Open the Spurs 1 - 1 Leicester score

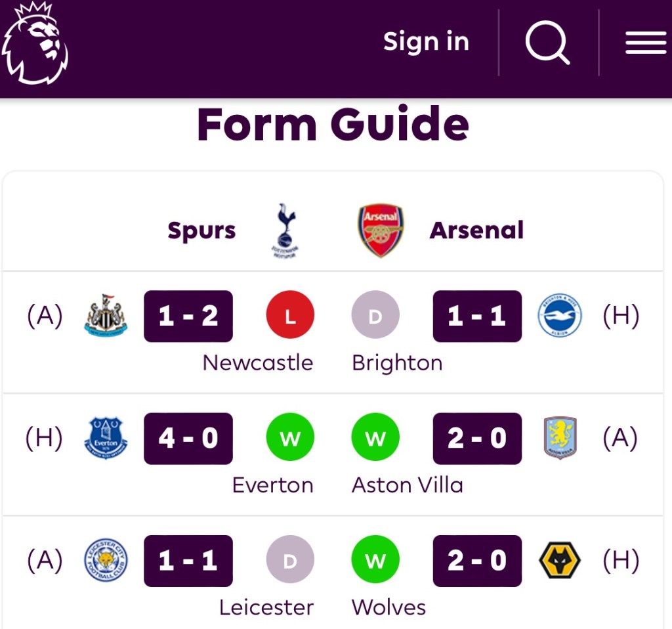coord(188,561)
